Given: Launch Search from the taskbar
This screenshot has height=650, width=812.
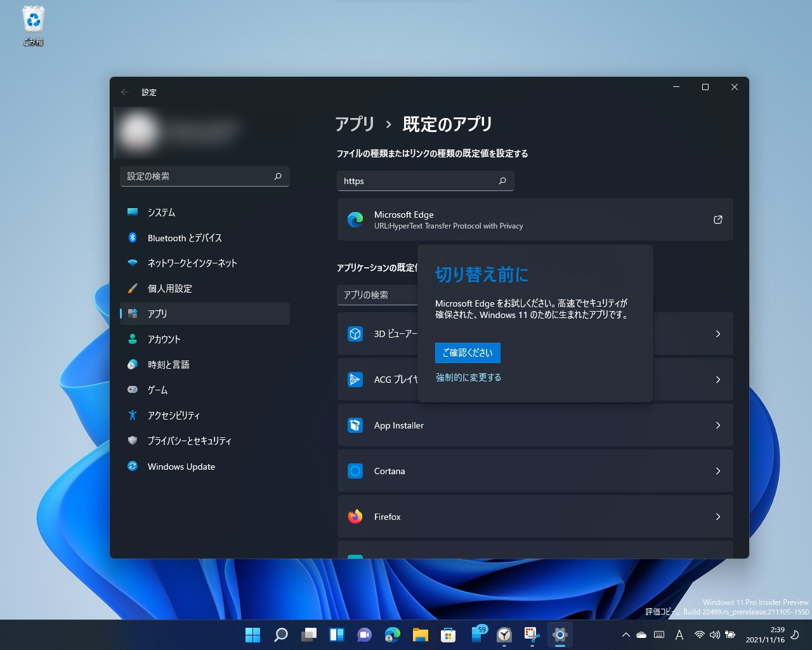Looking at the screenshot, I should [280, 634].
